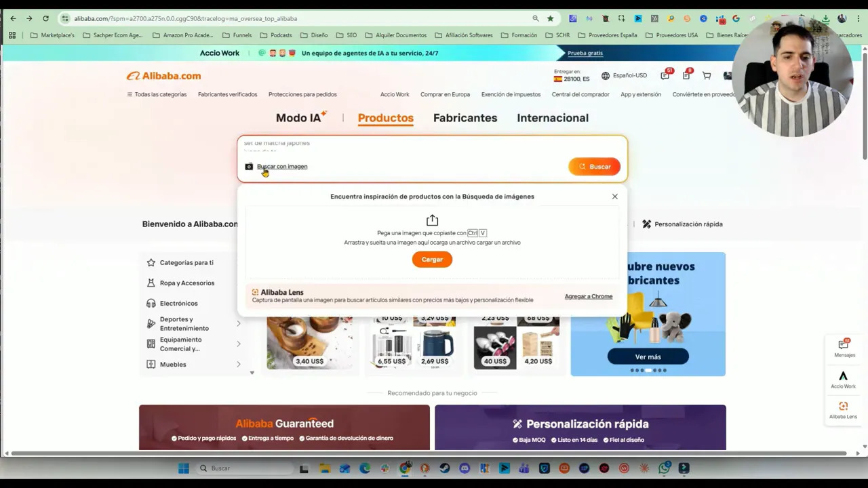Image resolution: width=868 pixels, height=488 pixels.
Task: Open File Explorer from the taskbar
Action: click(x=325, y=468)
